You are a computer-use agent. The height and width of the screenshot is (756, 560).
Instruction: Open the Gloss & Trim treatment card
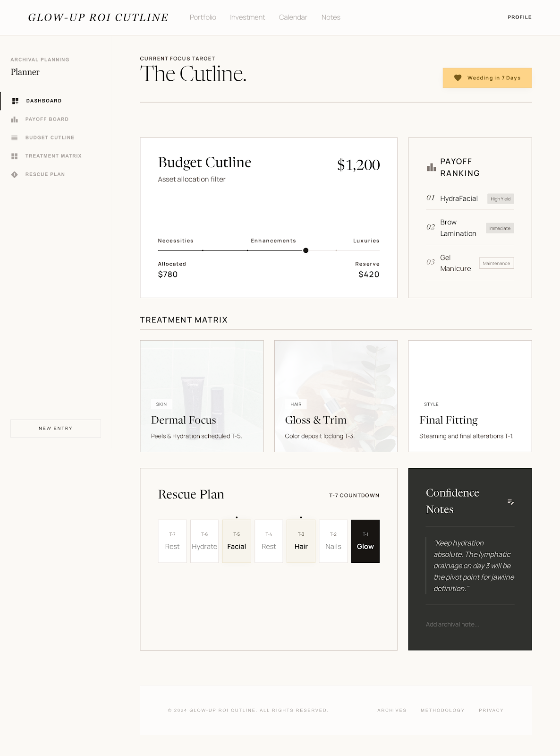point(336,396)
